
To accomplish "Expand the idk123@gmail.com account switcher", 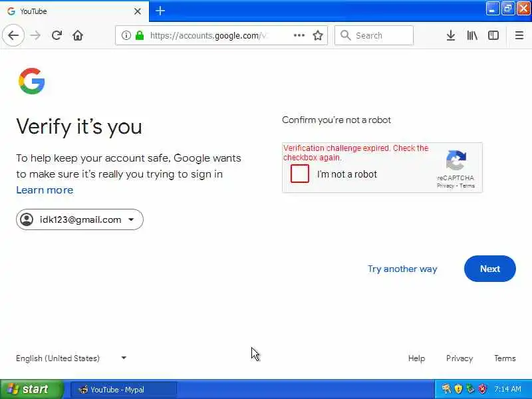I will tap(80, 219).
